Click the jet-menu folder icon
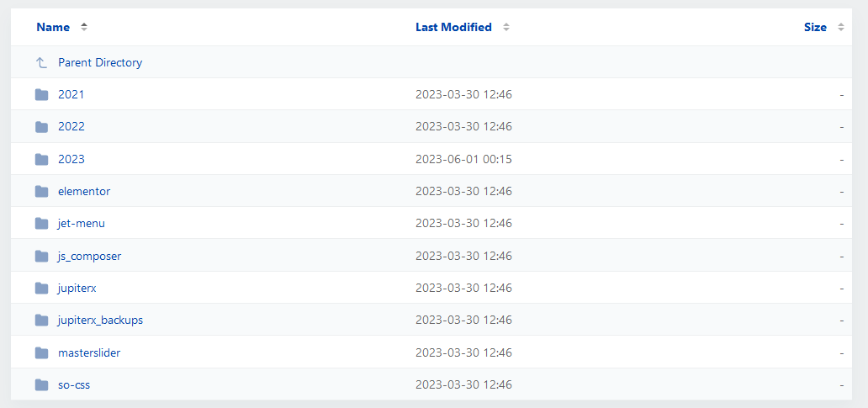The height and width of the screenshot is (408, 868). pyautogui.click(x=41, y=224)
